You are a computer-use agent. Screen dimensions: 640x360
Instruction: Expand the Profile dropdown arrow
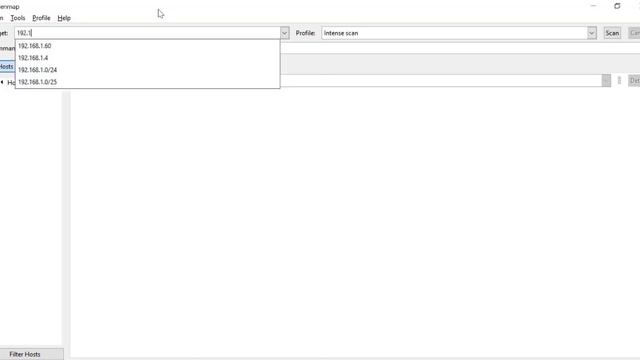(x=592, y=33)
